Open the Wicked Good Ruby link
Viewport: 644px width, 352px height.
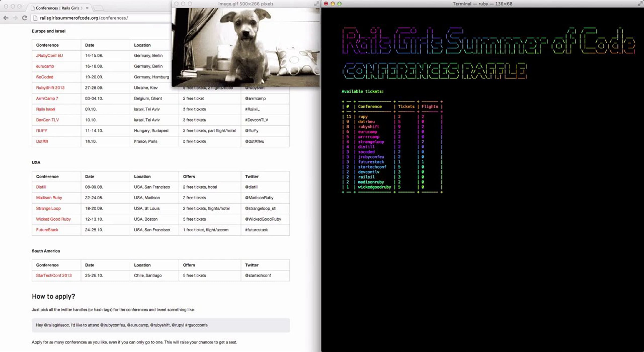[x=53, y=219]
